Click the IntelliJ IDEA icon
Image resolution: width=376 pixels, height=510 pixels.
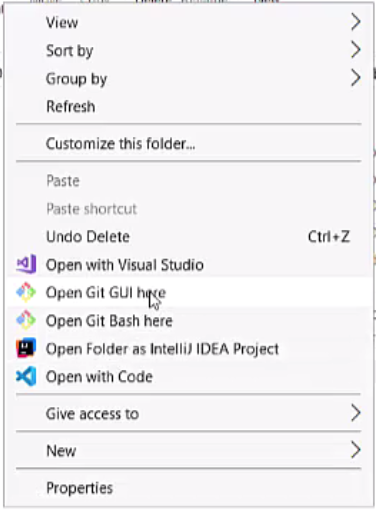click(26, 348)
